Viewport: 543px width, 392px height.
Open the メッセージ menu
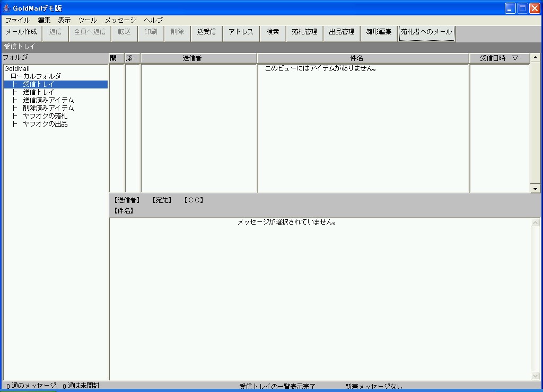click(x=120, y=20)
